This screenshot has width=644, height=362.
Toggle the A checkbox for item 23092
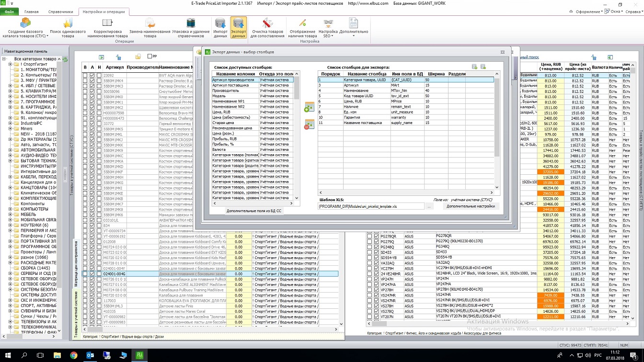coord(92,75)
